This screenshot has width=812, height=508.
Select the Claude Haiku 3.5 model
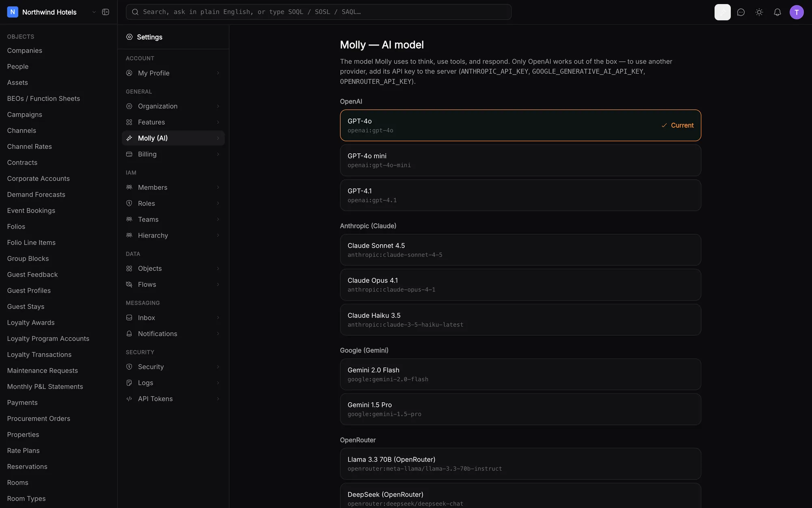[520, 320]
